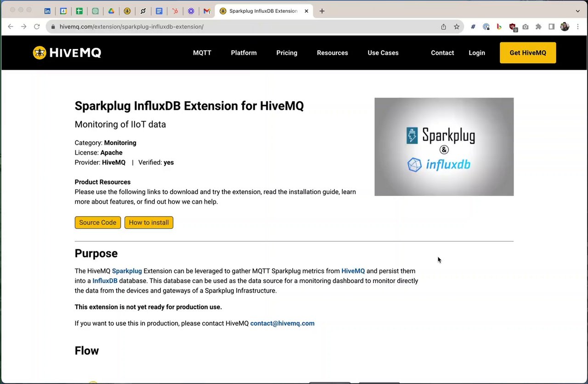Image resolution: width=588 pixels, height=384 pixels.
Task: Open the Resources navigation menu
Action: click(333, 53)
